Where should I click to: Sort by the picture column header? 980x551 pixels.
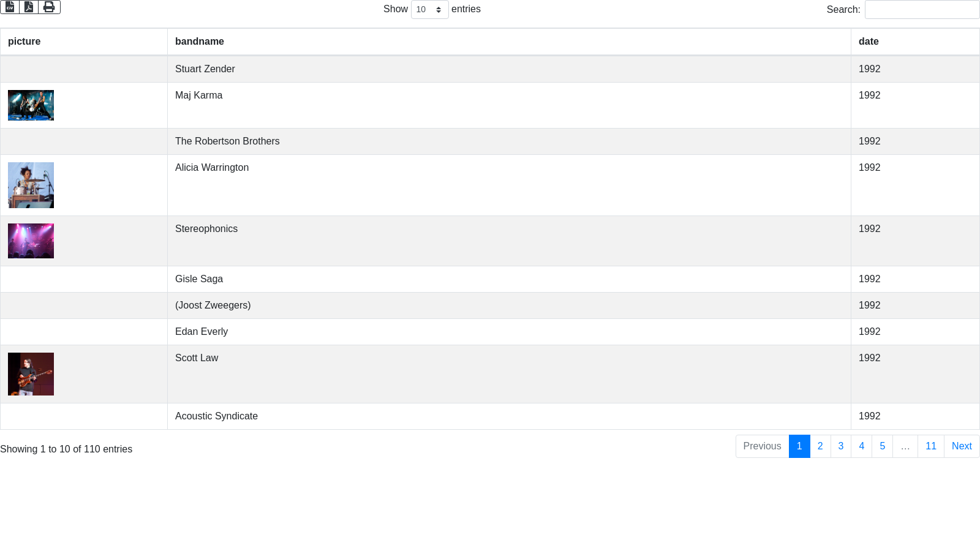click(x=24, y=42)
